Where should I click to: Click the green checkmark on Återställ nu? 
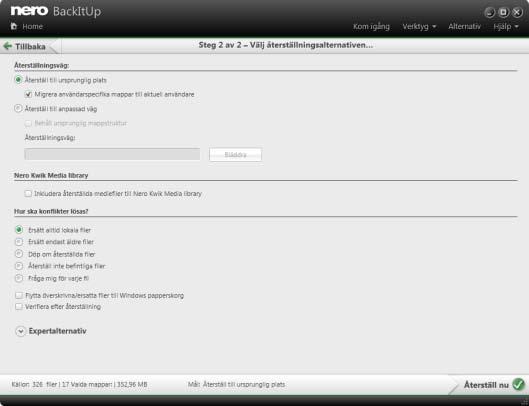coord(519,384)
